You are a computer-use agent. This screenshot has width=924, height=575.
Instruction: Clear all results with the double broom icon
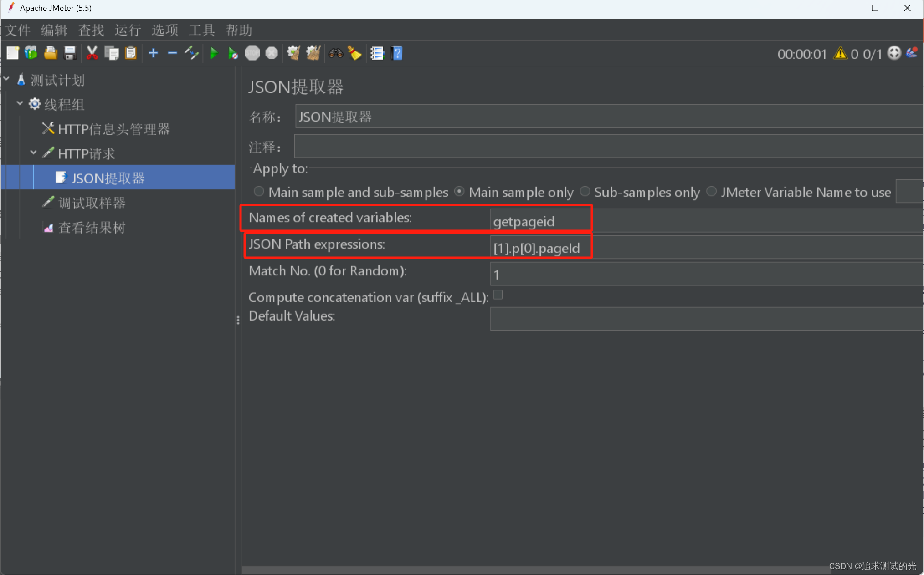[313, 53]
